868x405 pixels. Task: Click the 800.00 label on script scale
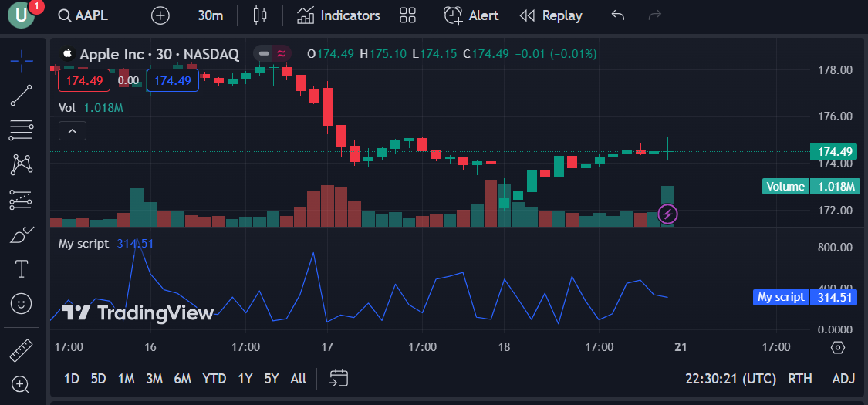(x=835, y=247)
